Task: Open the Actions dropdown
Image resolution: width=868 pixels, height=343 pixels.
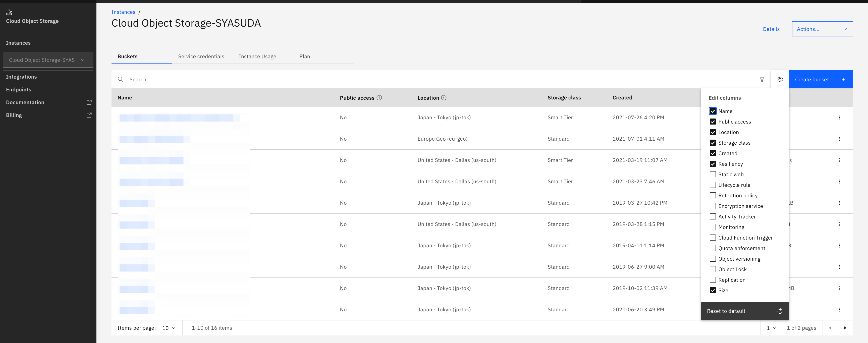Action: click(x=822, y=29)
